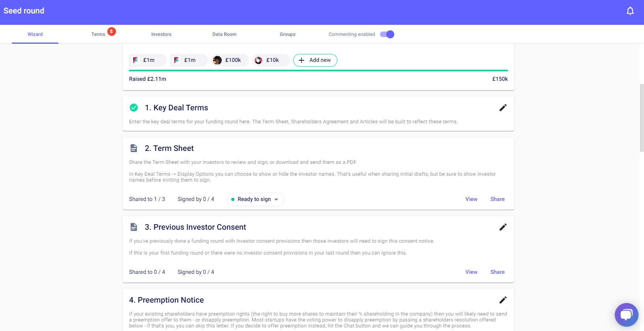
Task: Edit Previous Investor Consent with pencil icon
Action: point(503,227)
